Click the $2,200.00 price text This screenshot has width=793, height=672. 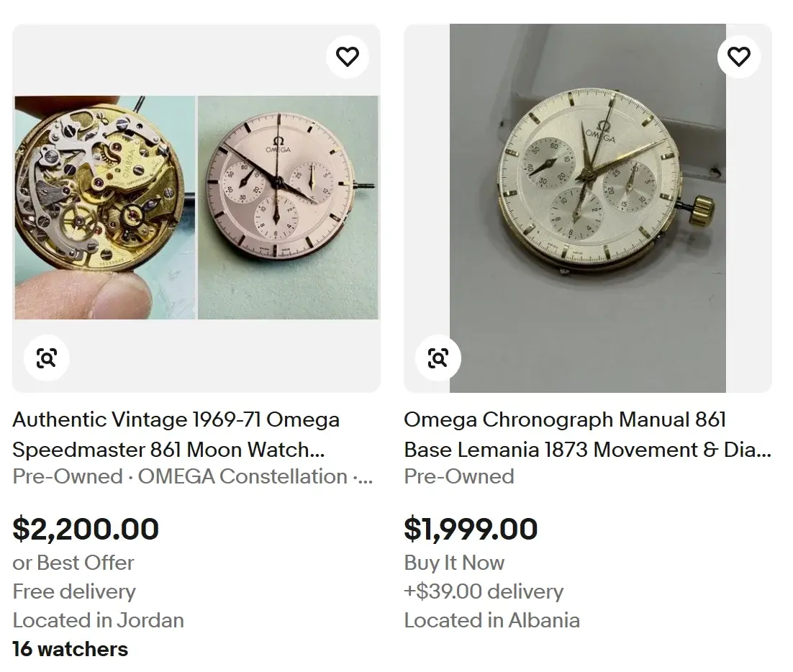86,529
